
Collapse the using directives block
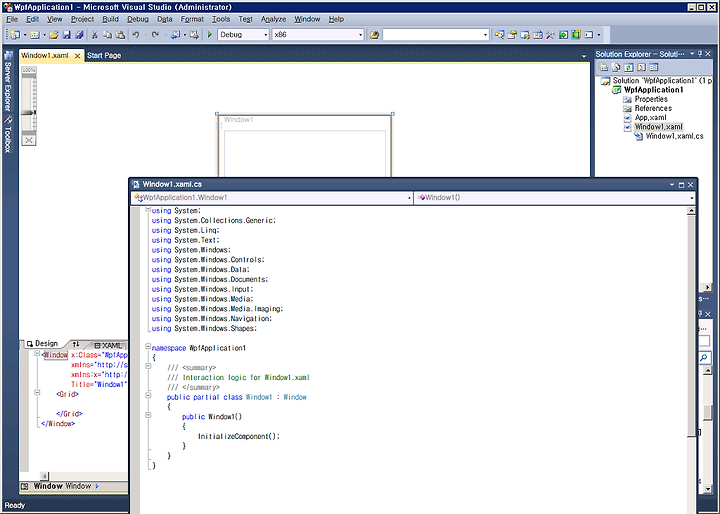pos(148,209)
